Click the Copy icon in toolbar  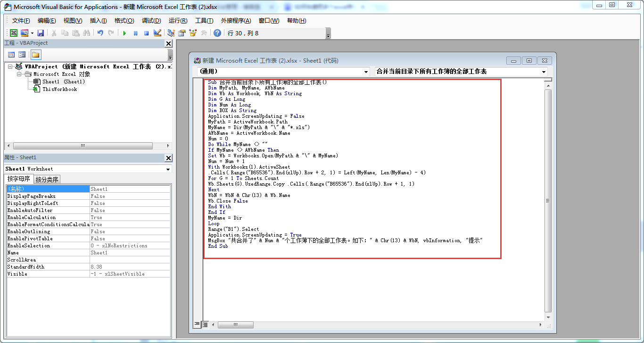point(65,33)
